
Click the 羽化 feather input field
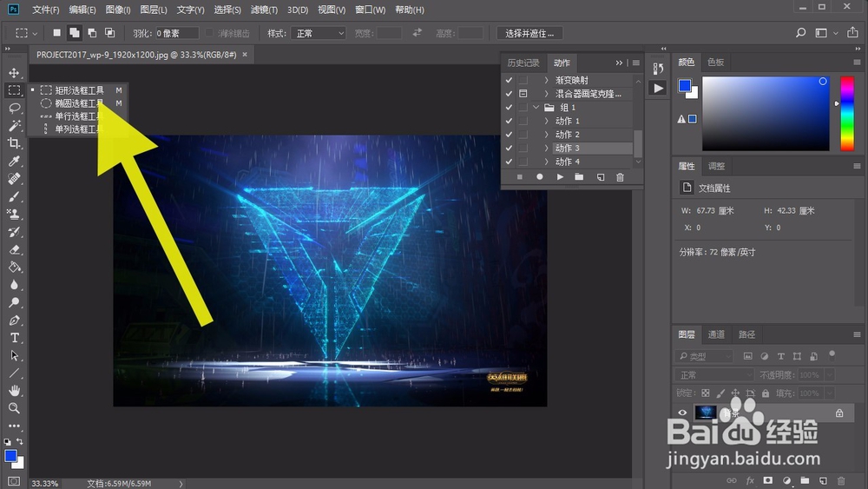pos(176,33)
